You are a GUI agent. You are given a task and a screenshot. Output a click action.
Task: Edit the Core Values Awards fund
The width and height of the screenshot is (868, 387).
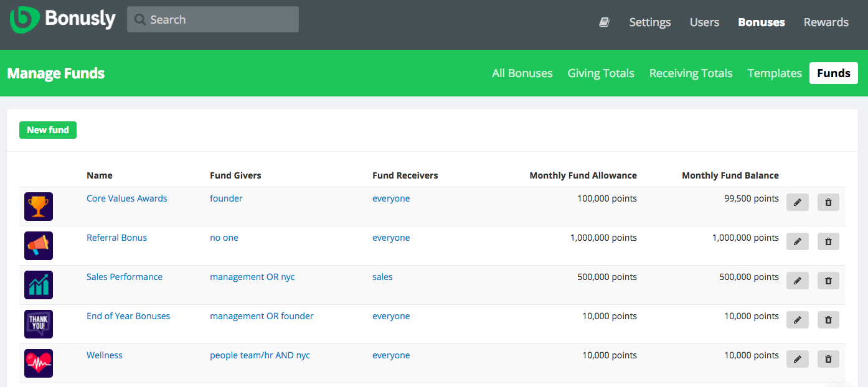798,202
